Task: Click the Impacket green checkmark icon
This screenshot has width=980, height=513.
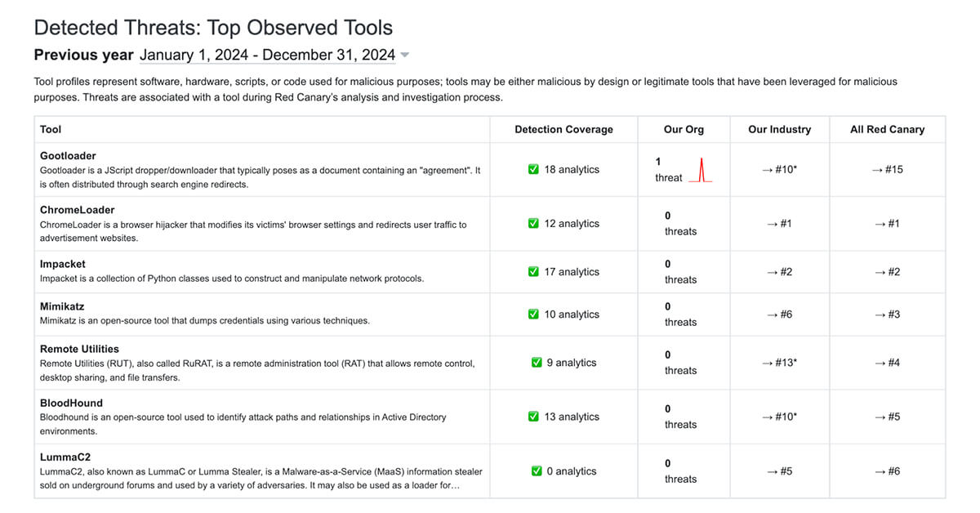Action: [x=533, y=272]
